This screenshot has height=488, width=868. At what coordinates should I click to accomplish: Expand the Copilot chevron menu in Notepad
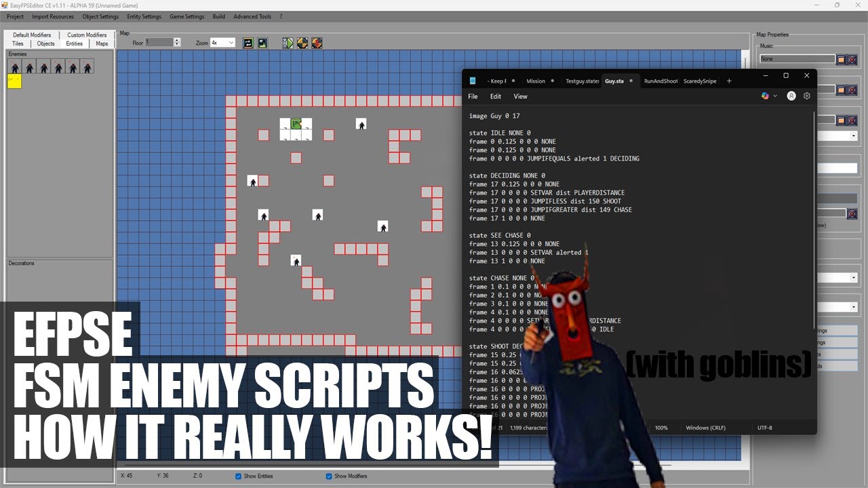point(775,96)
